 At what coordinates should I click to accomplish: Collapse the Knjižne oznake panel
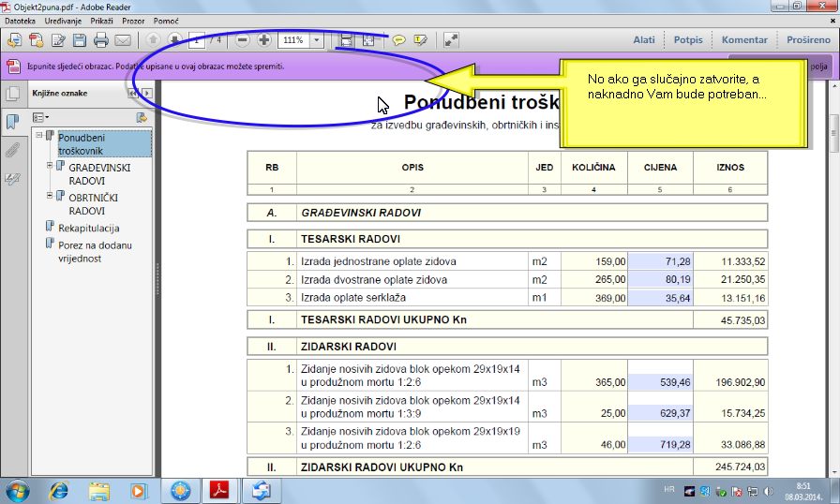(x=133, y=93)
